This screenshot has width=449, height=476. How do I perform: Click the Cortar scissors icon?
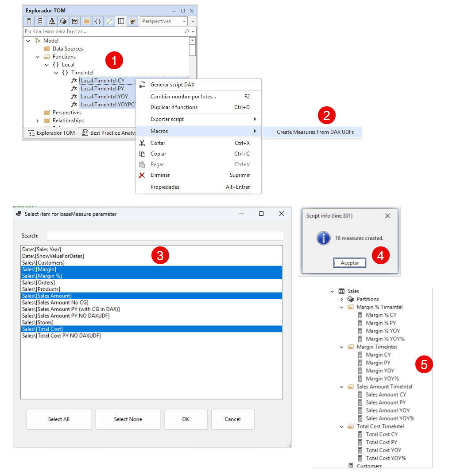142,143
